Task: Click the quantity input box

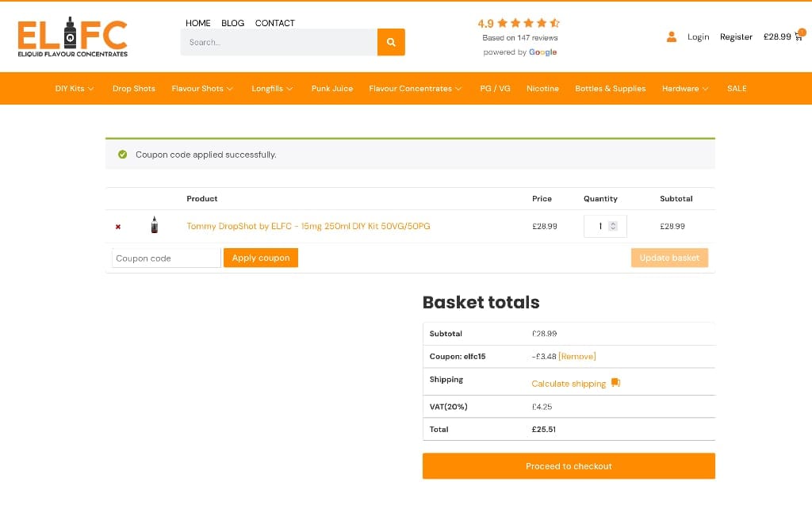Action: click(x=605, y=226)
